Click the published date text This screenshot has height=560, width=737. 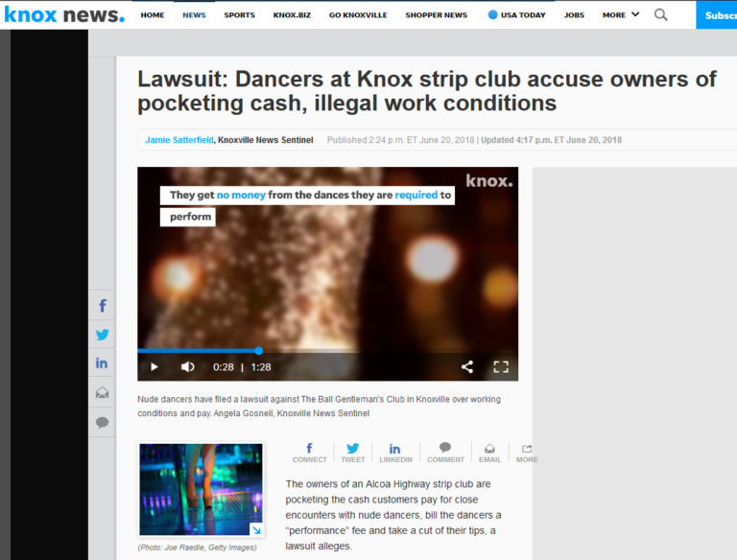point(401,140)
